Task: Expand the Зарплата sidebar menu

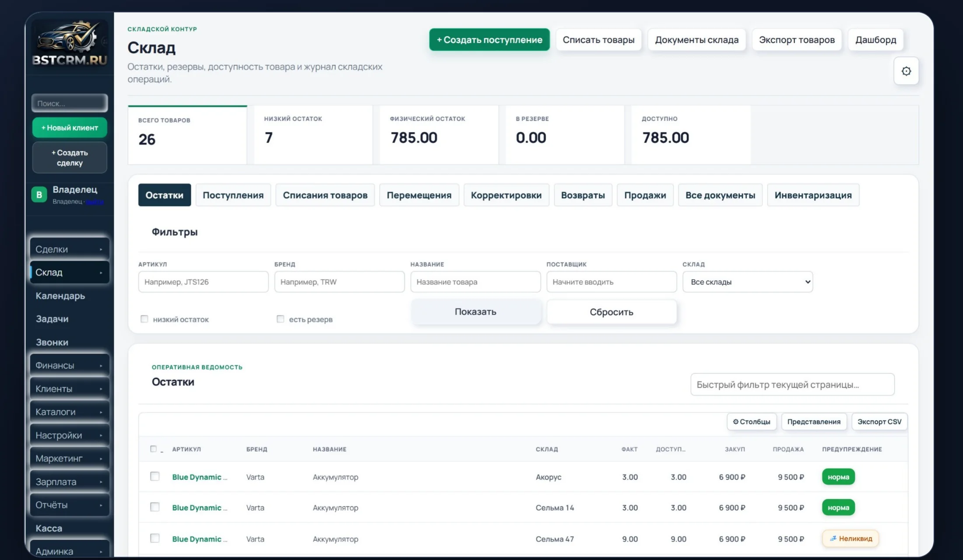Action: pyautogui.click(x=70, y=482)
